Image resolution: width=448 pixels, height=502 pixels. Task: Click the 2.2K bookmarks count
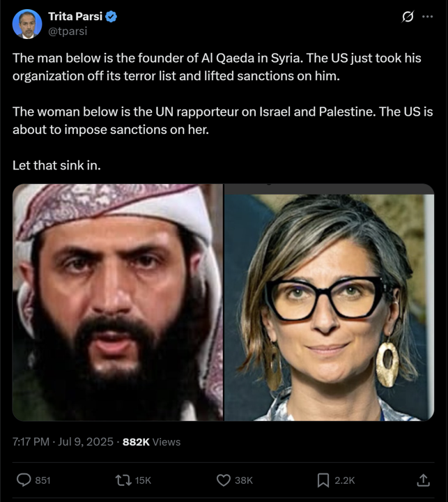coord(345,480)
